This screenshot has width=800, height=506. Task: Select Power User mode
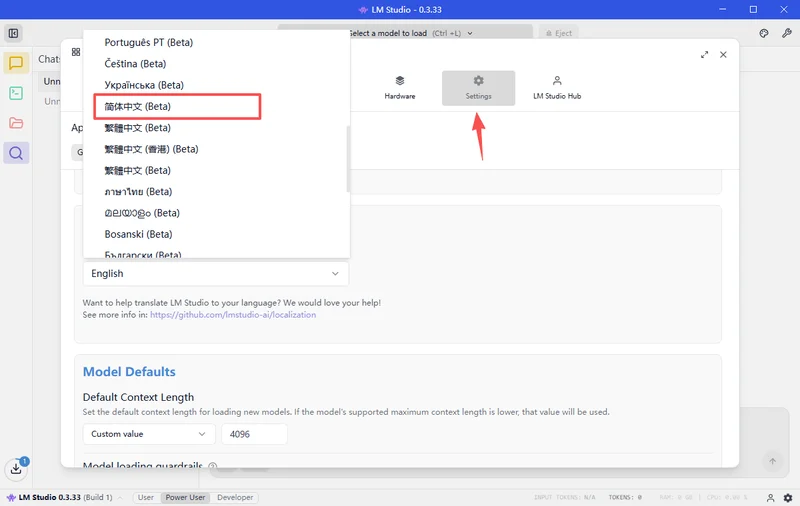click(185, 497)
